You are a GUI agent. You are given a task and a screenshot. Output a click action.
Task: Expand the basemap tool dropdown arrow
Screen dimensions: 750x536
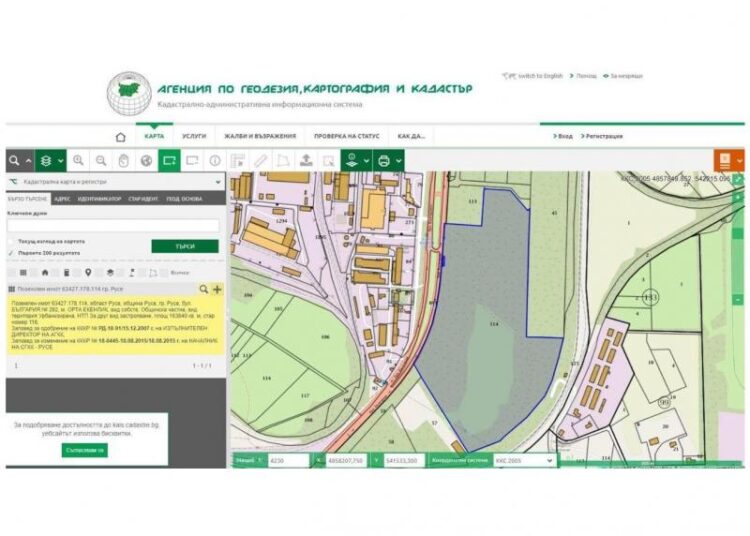point(366,161)
